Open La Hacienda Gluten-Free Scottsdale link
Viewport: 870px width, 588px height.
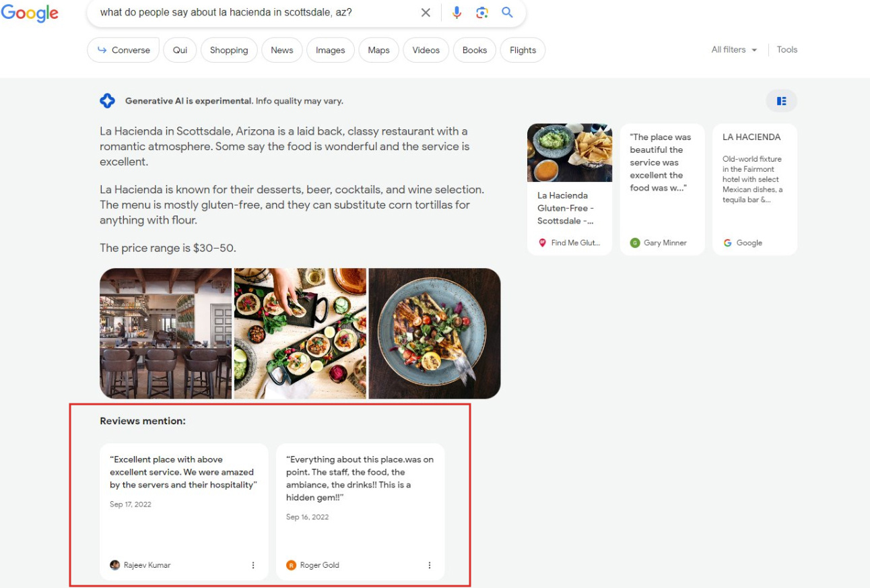tap(566, 208)
